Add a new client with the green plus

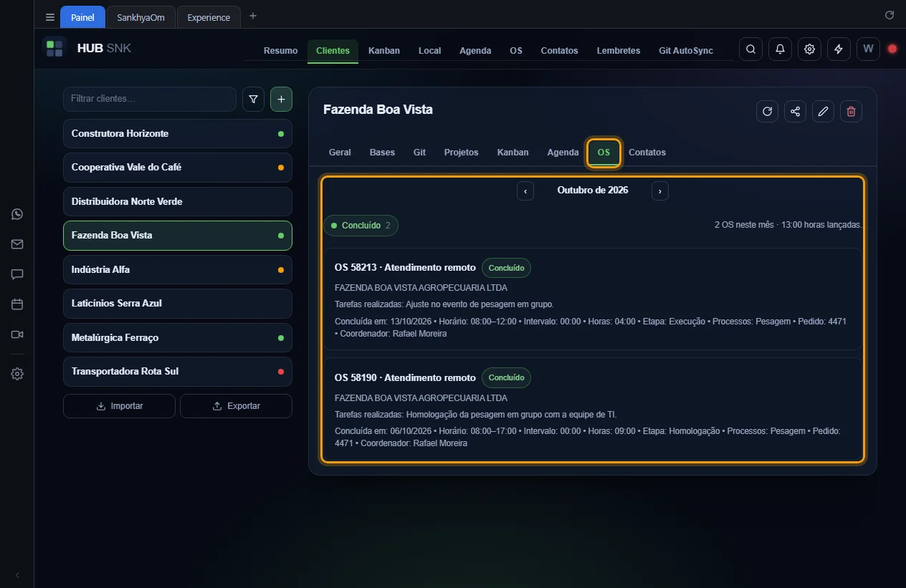281,100
